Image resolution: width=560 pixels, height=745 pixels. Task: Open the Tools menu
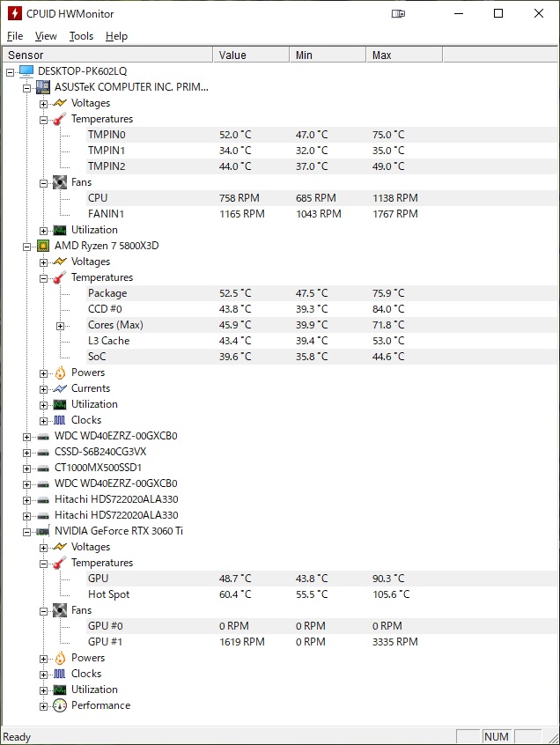(81, 36)
